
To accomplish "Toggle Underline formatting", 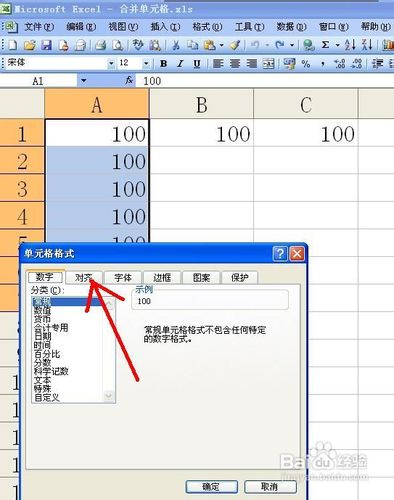I will coord(197,63).
